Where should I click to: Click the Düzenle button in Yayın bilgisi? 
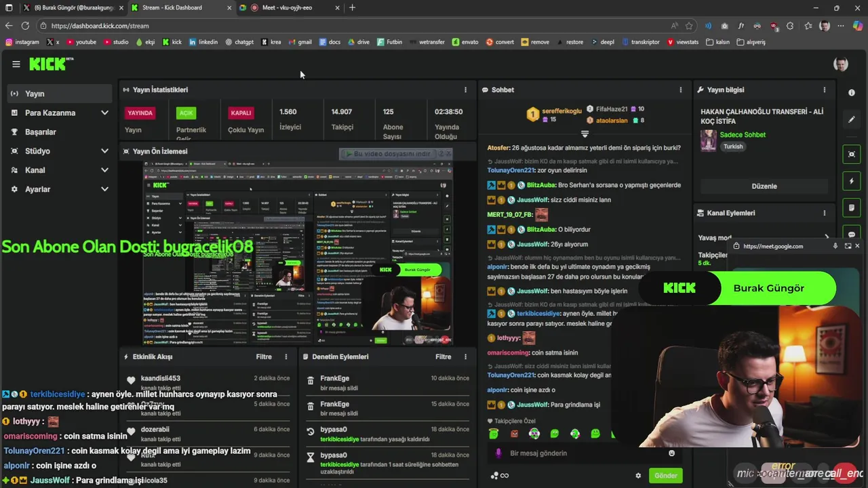(x=764, y=186)
